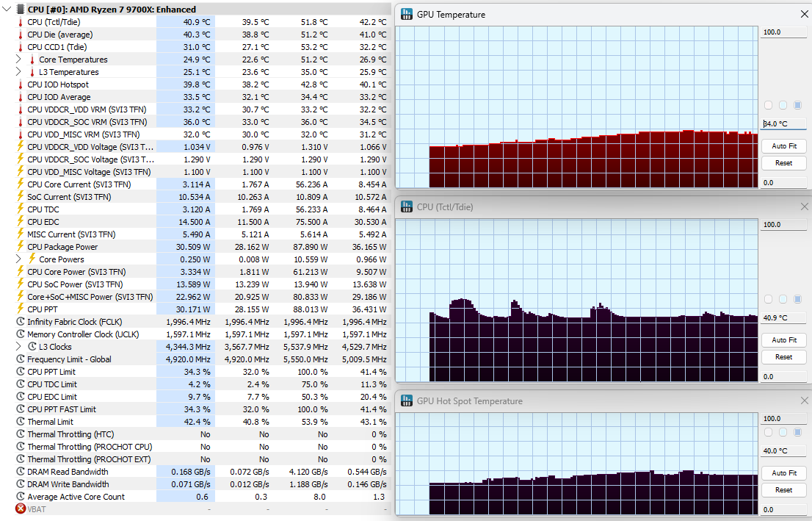Expand the Core Temperatures subtree
The image size is (812, 521).
pyautogui.click(x=18, y=59)
